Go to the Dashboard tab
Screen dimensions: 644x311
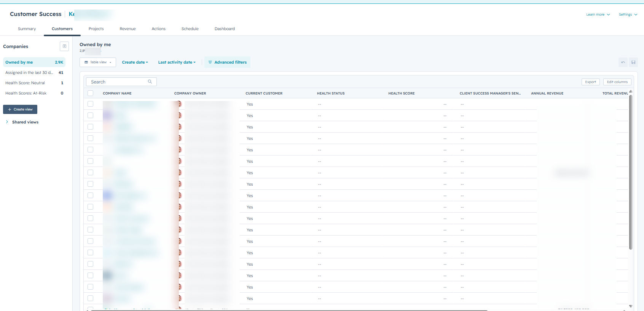click(x=225, y=29)
